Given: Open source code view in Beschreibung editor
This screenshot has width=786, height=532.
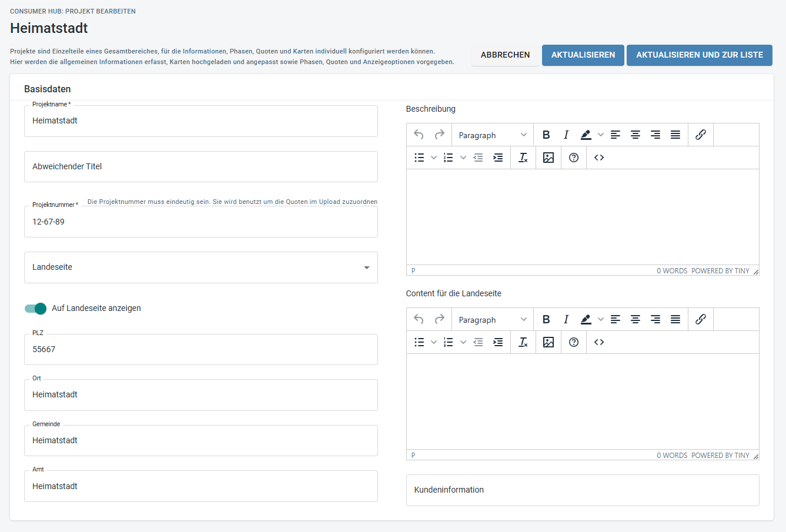Looking at the screenshot, I should [599, 158].
